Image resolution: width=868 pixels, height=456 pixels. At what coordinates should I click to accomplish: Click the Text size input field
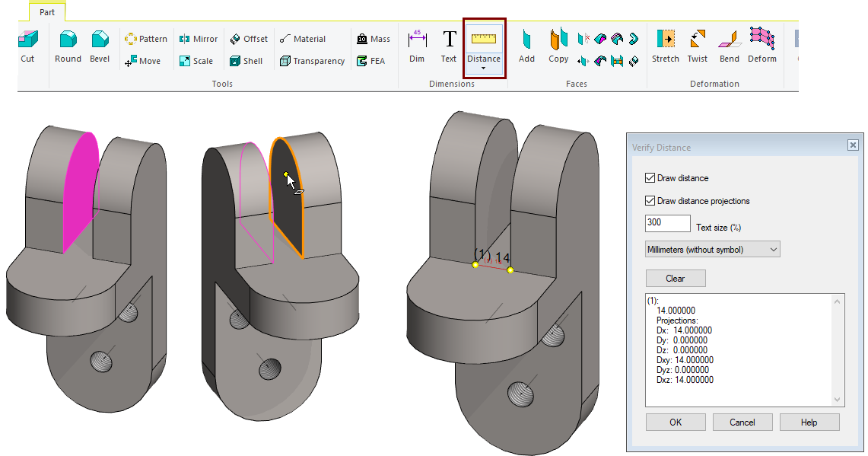(667, 223)
